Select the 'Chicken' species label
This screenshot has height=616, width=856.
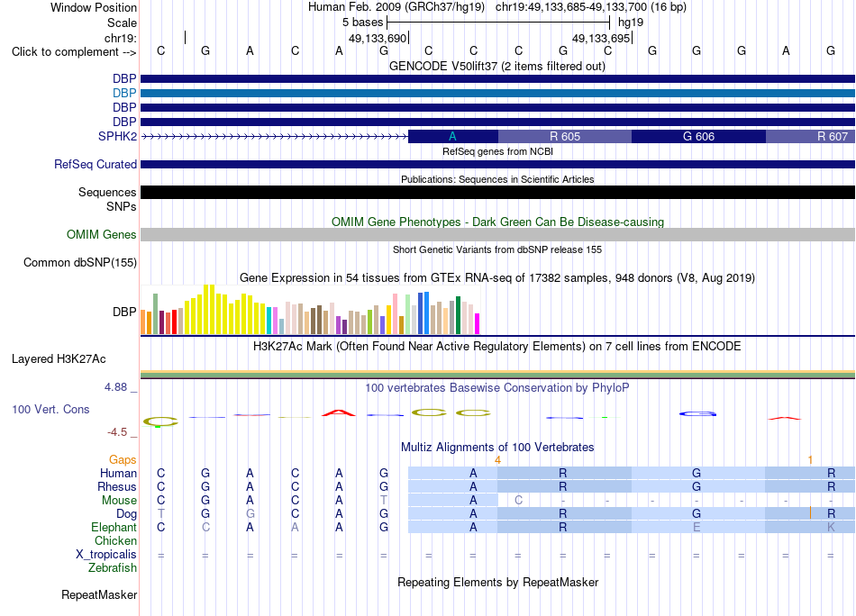tap(115, 540)
